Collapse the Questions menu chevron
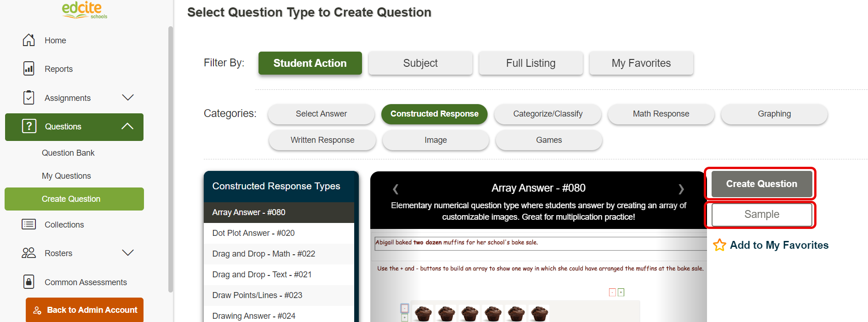This screenshot has height=322, width=868. 127,126
